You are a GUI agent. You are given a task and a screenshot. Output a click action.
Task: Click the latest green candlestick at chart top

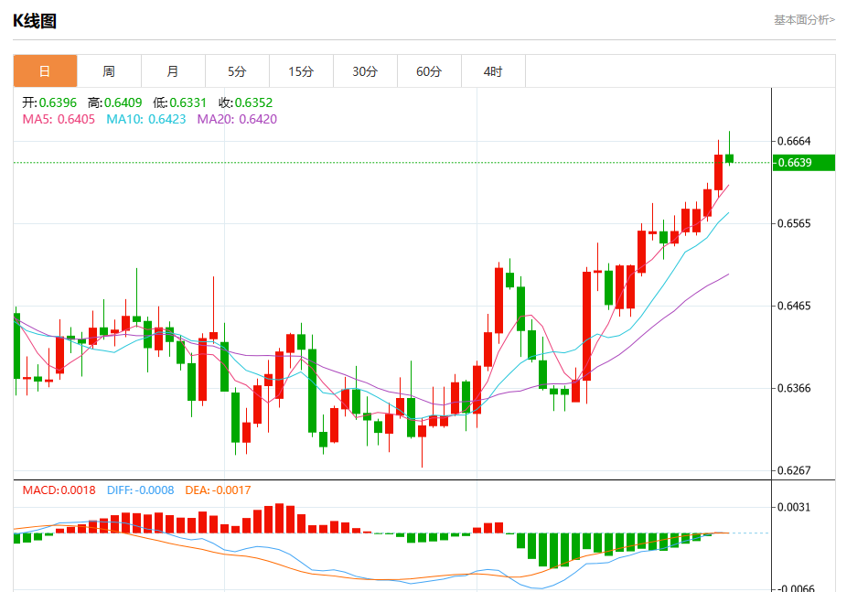point(730,158)
